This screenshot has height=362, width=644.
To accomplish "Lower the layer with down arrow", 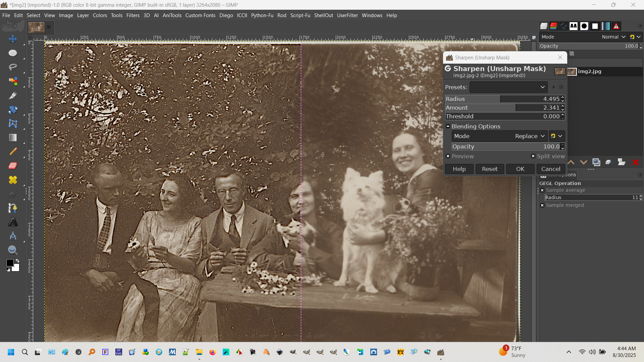I will click(x=584, y=162).
